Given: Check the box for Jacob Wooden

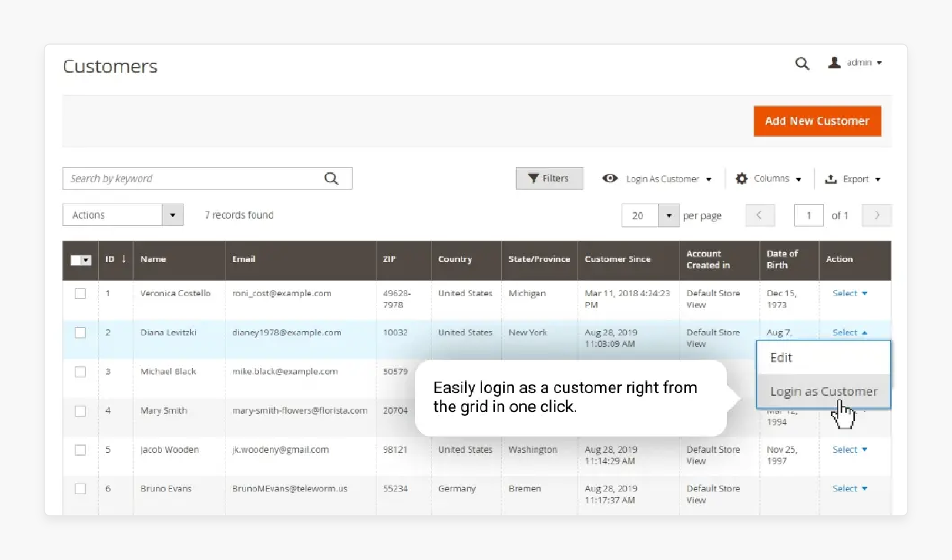Looking at the screenshot, I should point(80,450).
